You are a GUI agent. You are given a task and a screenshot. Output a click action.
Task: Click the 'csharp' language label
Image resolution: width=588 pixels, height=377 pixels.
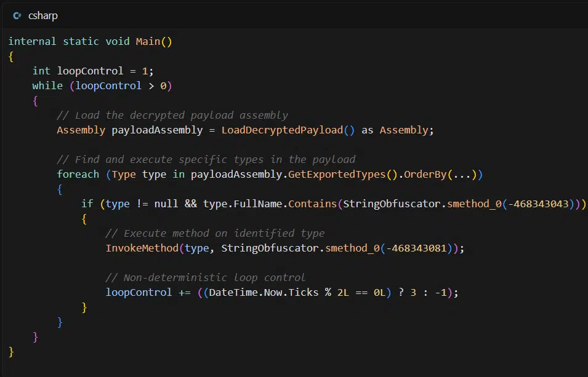[x=42, y=16]
